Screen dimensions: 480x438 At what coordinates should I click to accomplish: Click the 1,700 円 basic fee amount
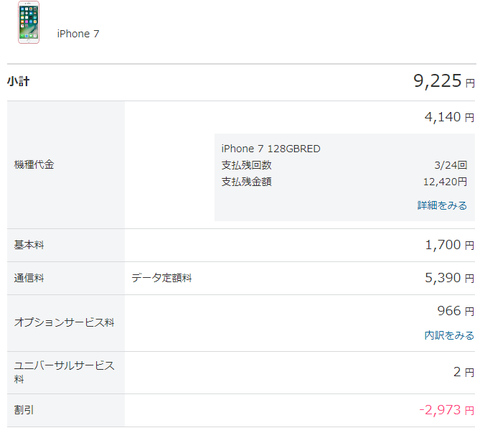(450, 245)
